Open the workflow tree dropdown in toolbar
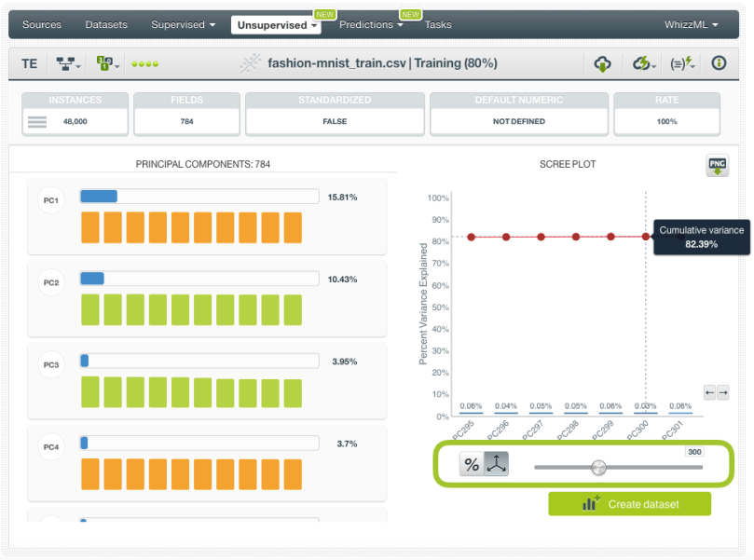 coord(68,63)
